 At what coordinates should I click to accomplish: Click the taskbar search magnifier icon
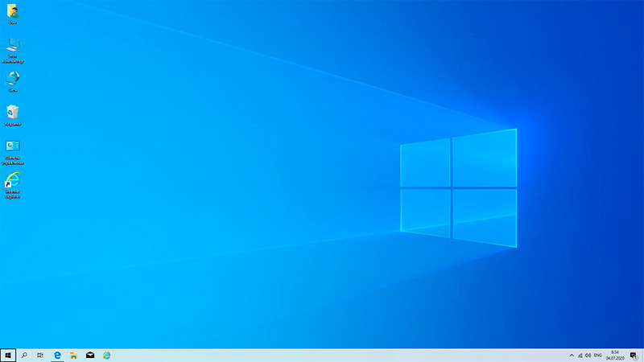pyautogui.click(x=24, y=355)
